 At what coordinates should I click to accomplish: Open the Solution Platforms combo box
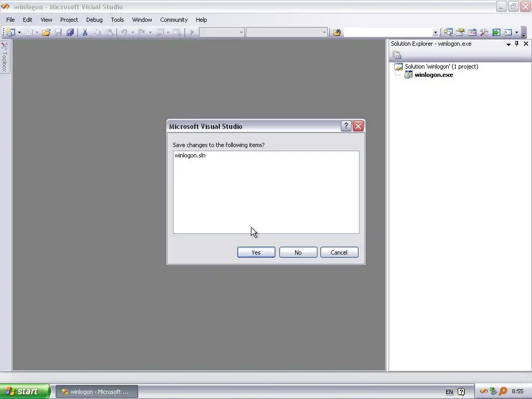point(287,32)
